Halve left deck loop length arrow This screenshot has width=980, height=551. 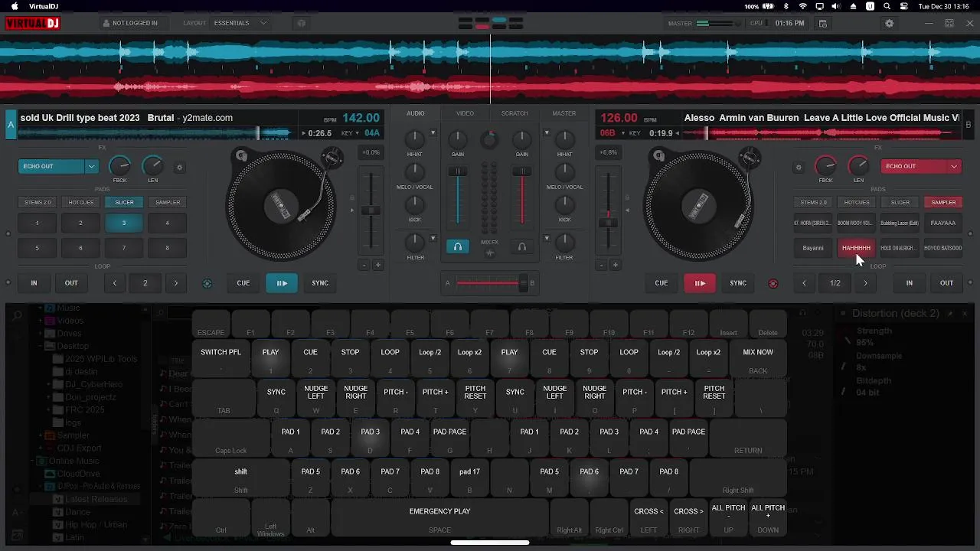pos(115,283)
